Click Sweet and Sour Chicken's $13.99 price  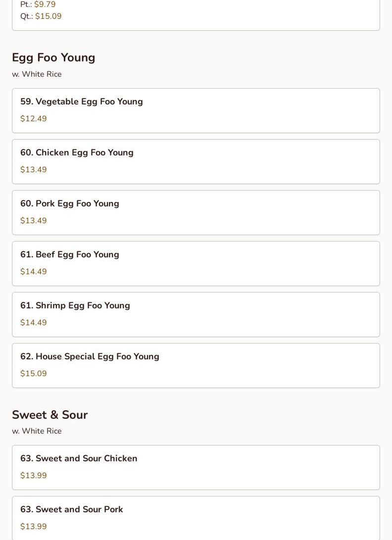coord(34,476)
